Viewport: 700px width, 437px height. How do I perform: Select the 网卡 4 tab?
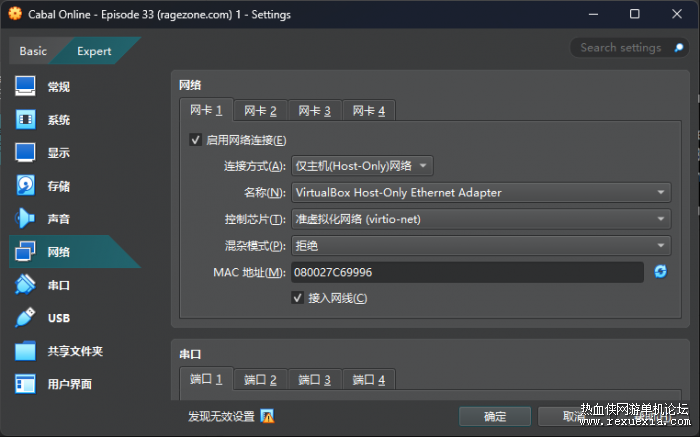[x=369, y=111]
